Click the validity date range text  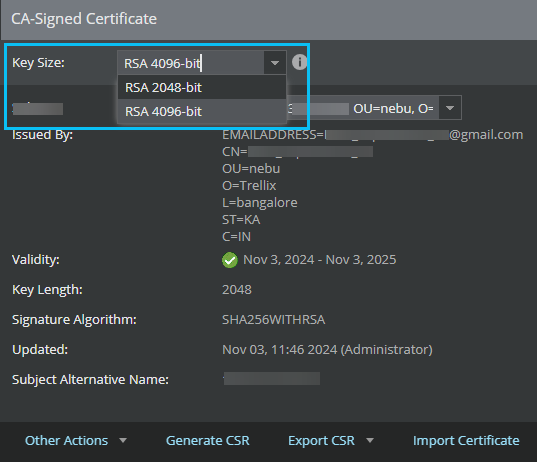tap(320, 260)
